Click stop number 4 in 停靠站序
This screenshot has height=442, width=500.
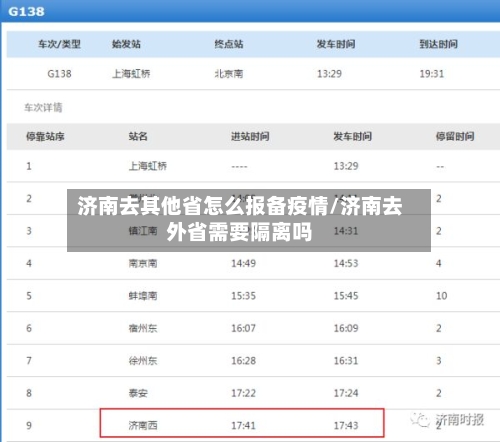(x=29, y=263)
